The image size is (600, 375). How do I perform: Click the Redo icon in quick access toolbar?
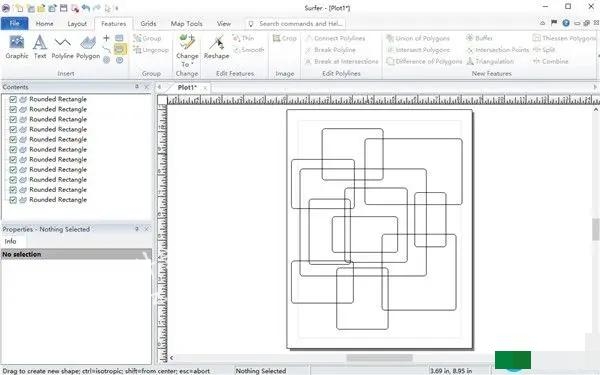click(97, 8)
